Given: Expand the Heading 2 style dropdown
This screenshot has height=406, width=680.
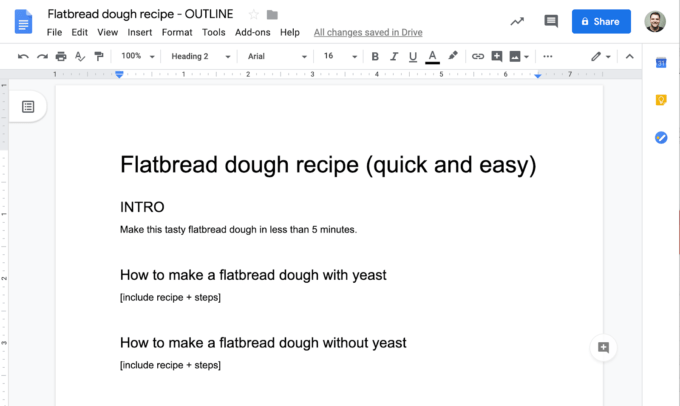Looking at the screenshot, I should 201,57.
